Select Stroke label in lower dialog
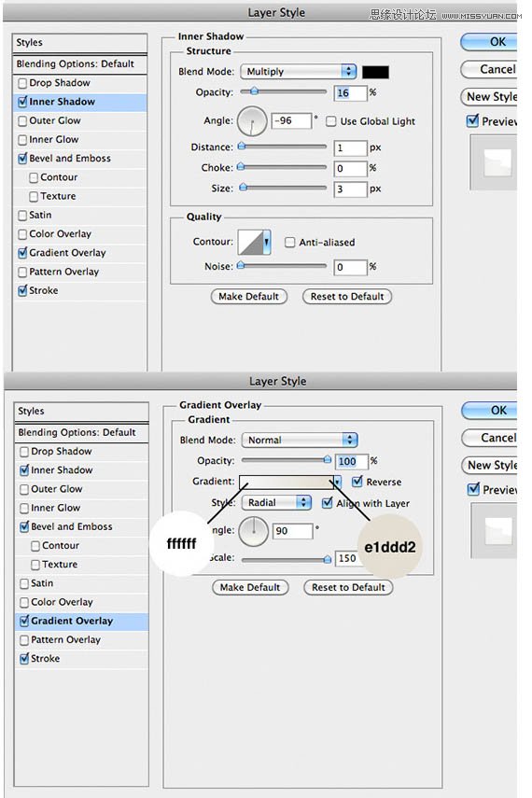 46,659
